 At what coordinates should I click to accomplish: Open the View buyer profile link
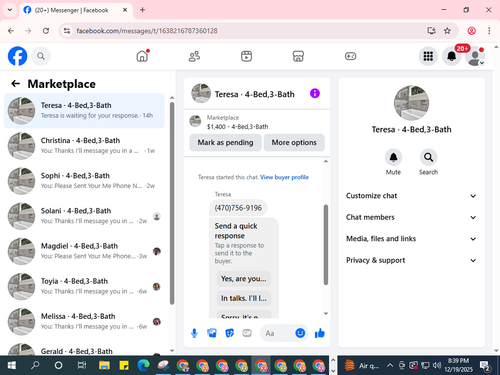[284, 177]
